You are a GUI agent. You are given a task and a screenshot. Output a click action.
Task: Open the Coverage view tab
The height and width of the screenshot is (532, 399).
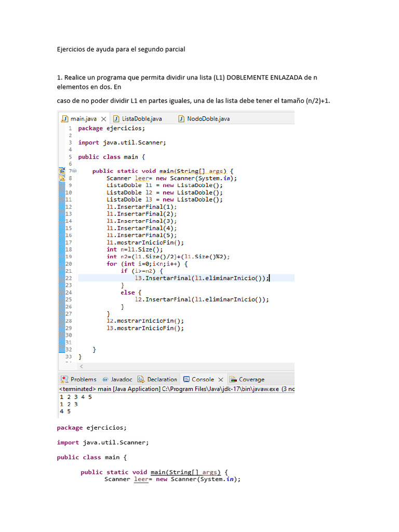[251, 380]
